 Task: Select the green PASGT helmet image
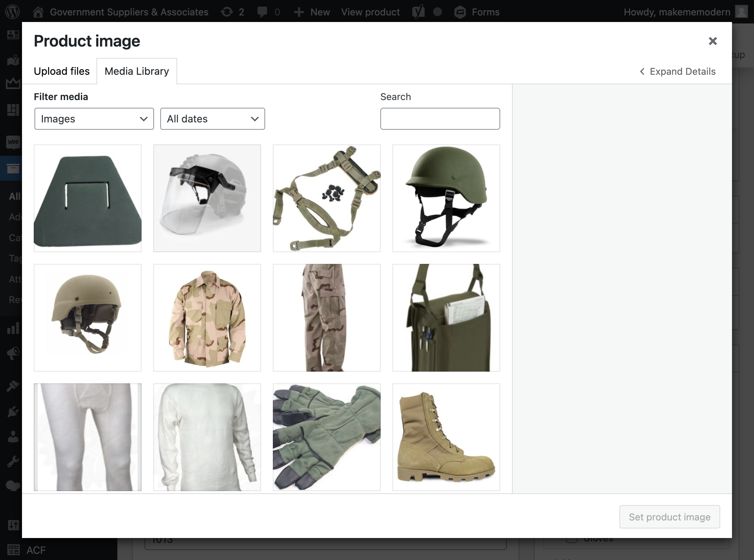pyautogui.click(x=446, y=198)
